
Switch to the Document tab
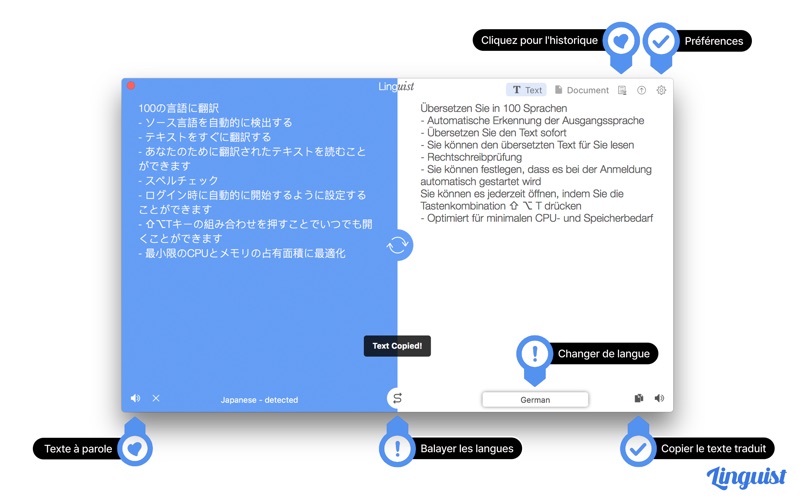pos(582,90)
